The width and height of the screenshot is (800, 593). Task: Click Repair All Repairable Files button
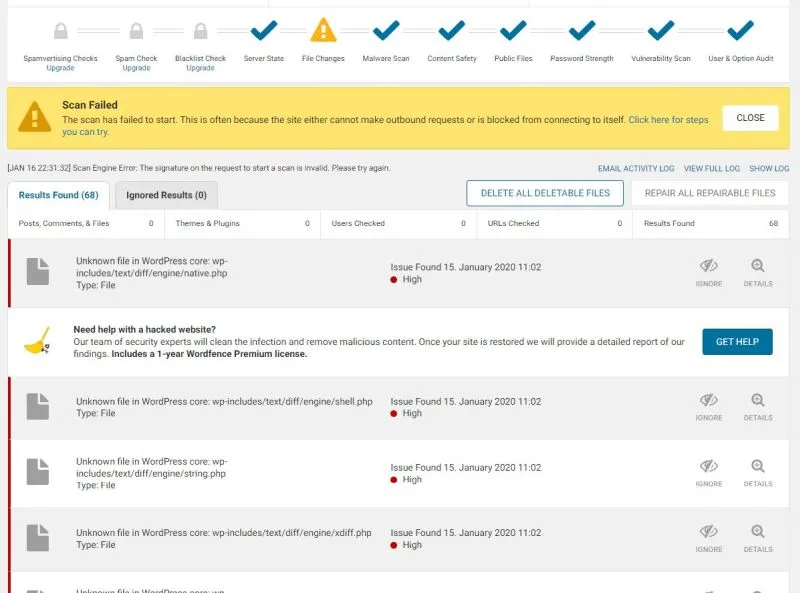click(710, 193)
